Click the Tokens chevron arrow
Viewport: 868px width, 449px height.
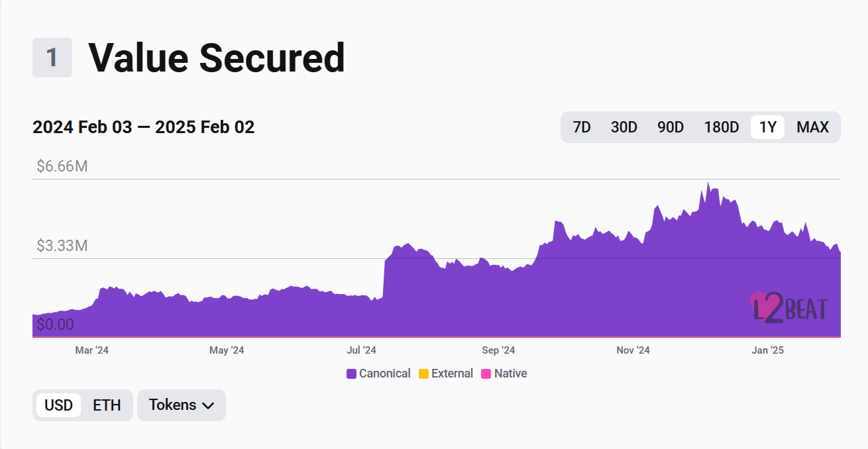(208, 405)
